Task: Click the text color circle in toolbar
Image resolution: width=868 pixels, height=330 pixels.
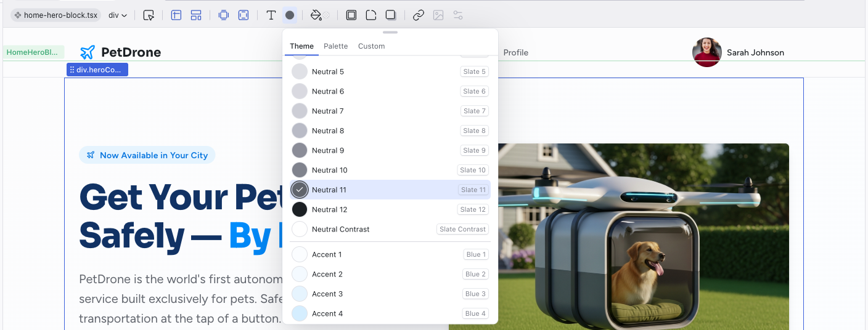Action: point(290,15)
